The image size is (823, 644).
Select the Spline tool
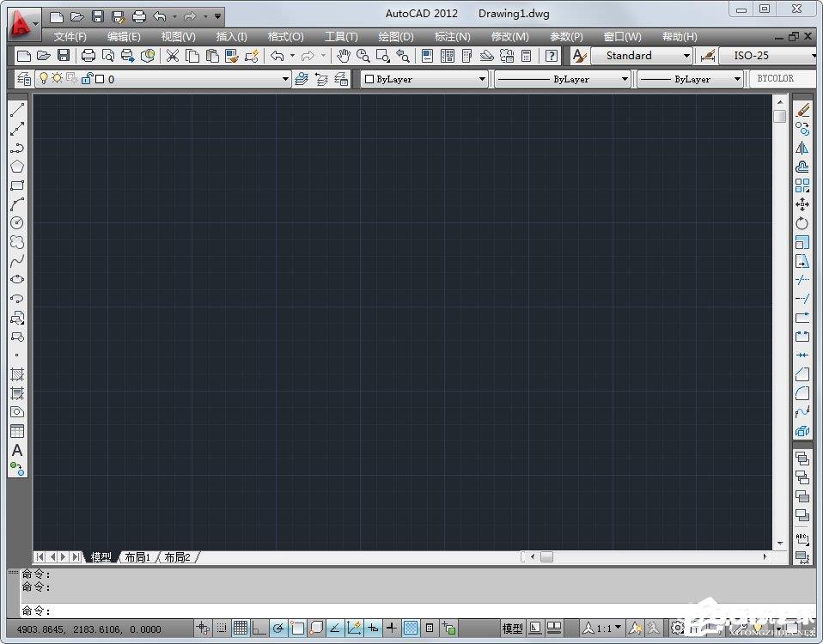click(17, 261)
